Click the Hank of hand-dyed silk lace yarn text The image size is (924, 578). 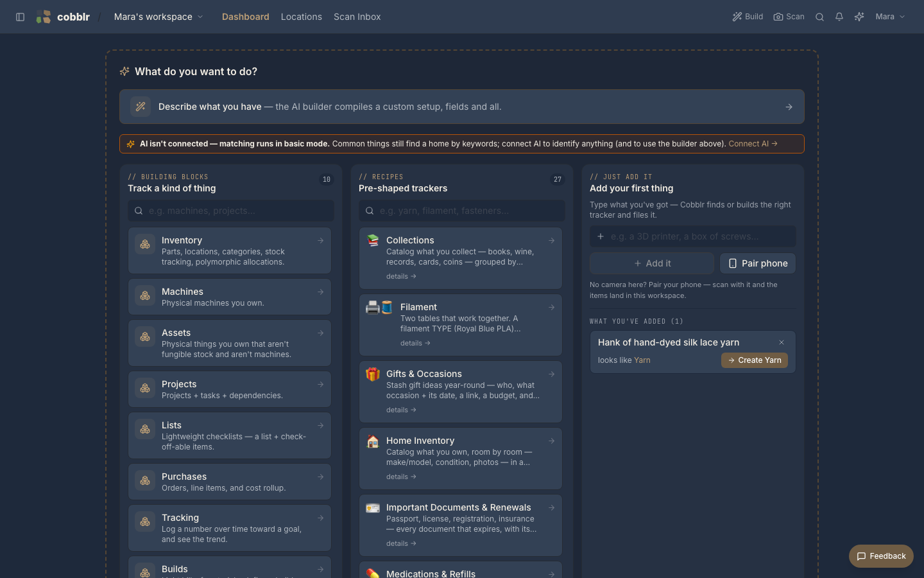(x=669, y=342)
